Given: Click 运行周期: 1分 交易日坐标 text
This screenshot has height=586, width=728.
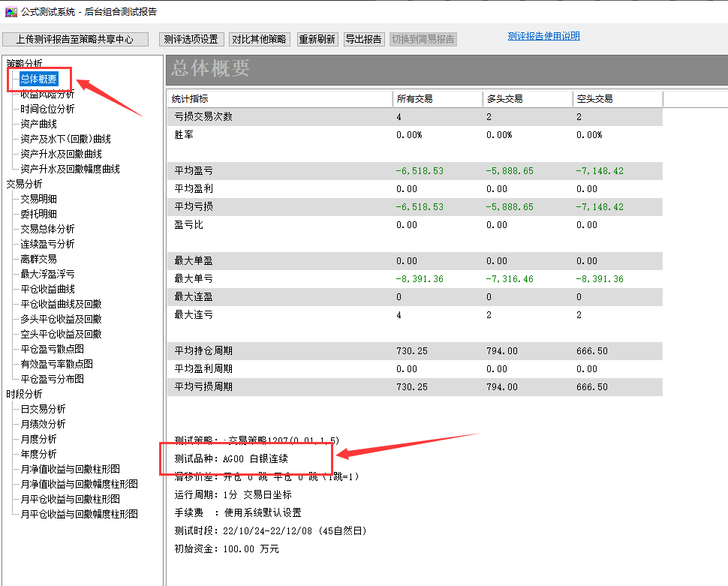Looking at the screenshot, I should tap(233, 495).
